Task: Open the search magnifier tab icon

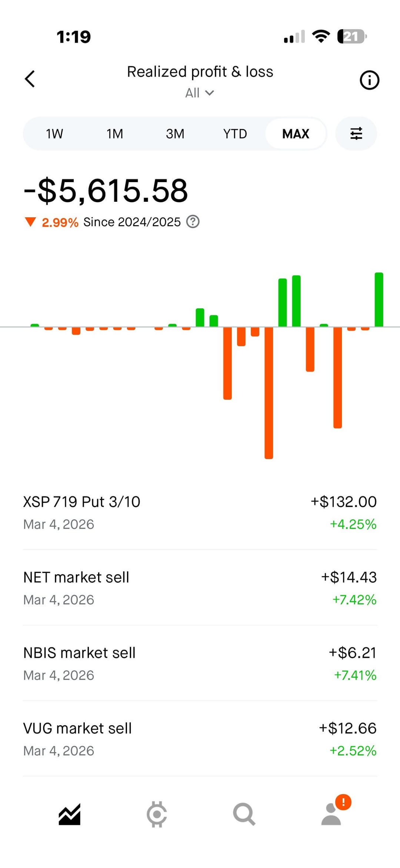Action: click(244, 814)
